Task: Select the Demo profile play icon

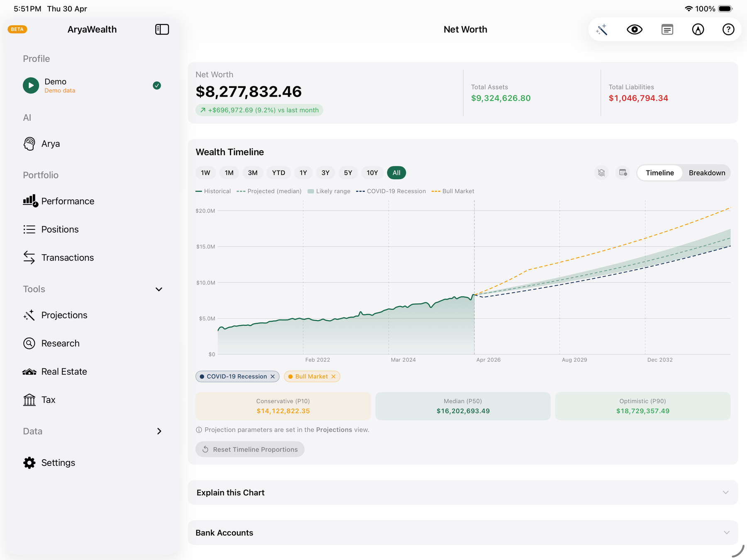Action: coord(31,85)
